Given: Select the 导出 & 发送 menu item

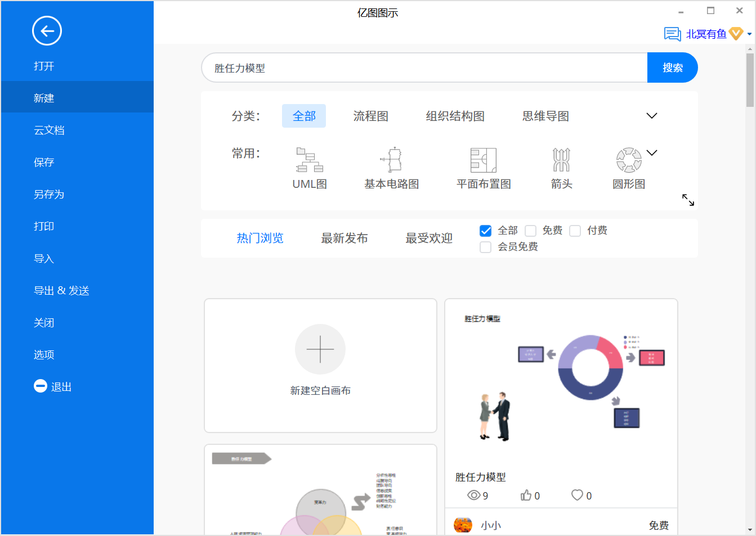Looking at the screenshot, I should pyautogui.click(x=77, y=290).
